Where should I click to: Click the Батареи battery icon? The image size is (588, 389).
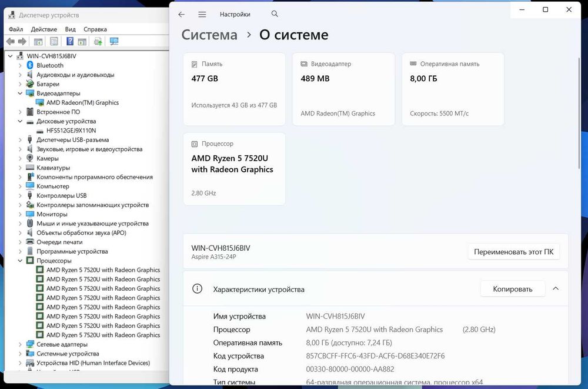click(30, 84)
